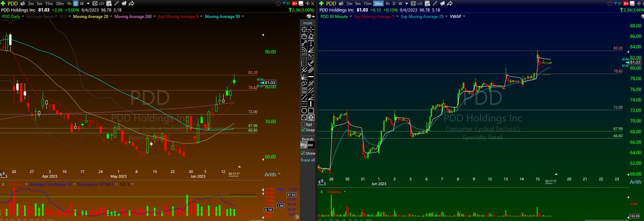Click the red S+ icon on left chart
The image size is (644, 221).
(x=294, y=4)
